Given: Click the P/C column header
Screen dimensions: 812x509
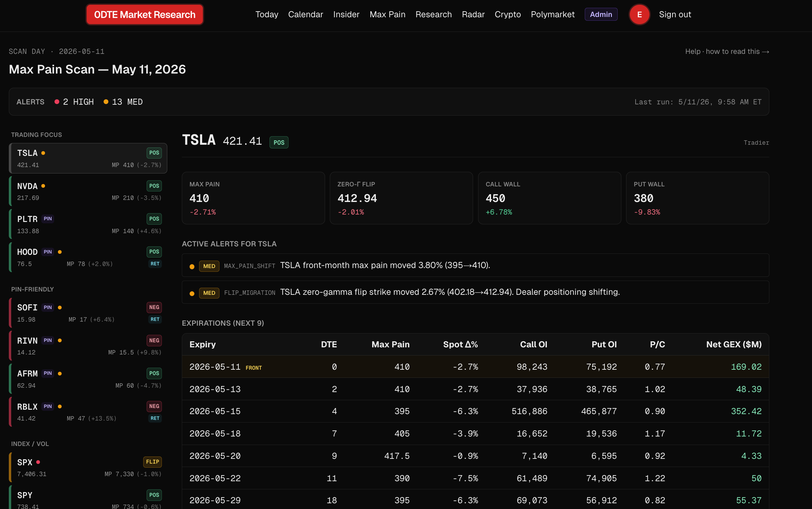Looking at the screenshot, I should coord(657,344).
